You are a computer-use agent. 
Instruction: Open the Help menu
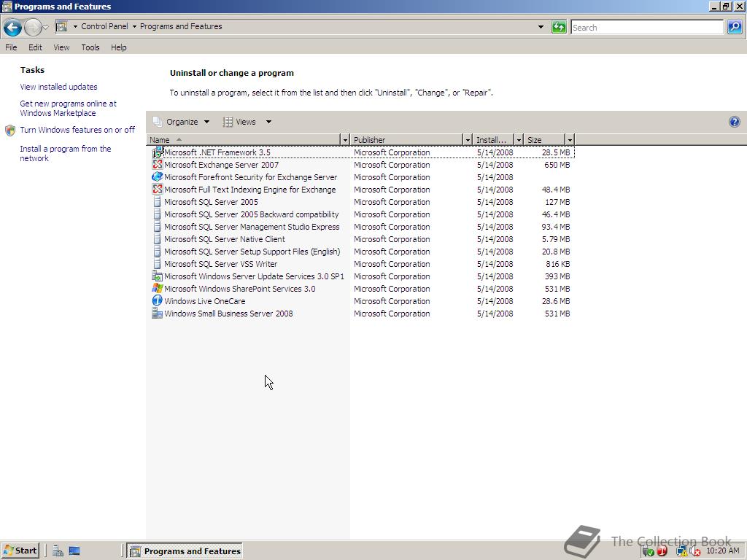119,47
